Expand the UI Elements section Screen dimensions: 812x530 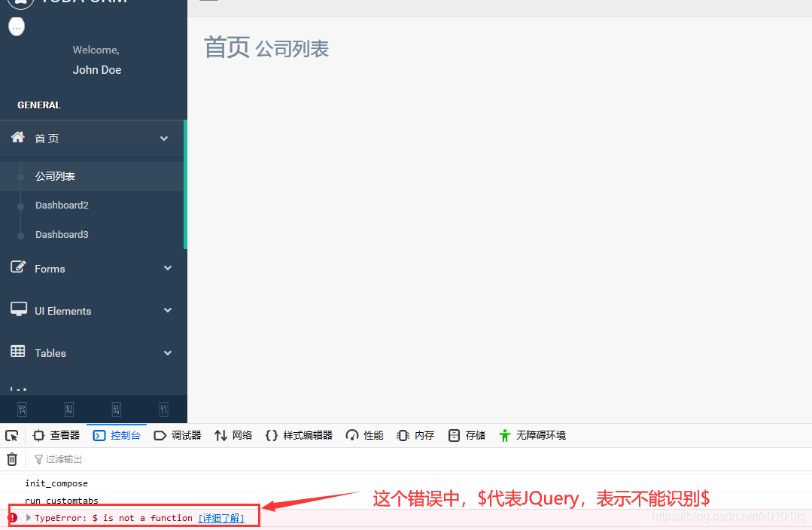pos(167,309)
